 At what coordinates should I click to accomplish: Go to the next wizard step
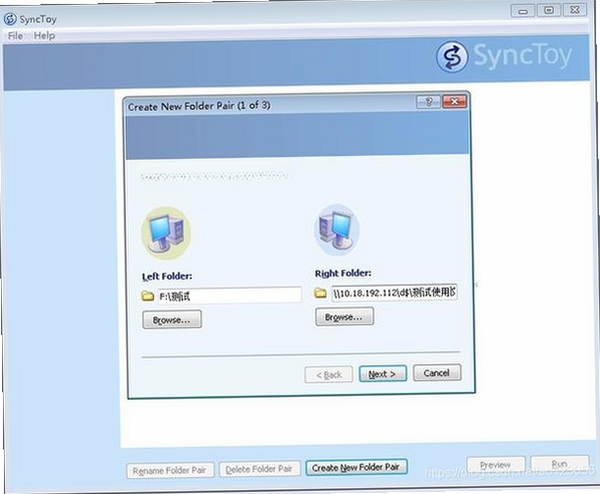382,374
